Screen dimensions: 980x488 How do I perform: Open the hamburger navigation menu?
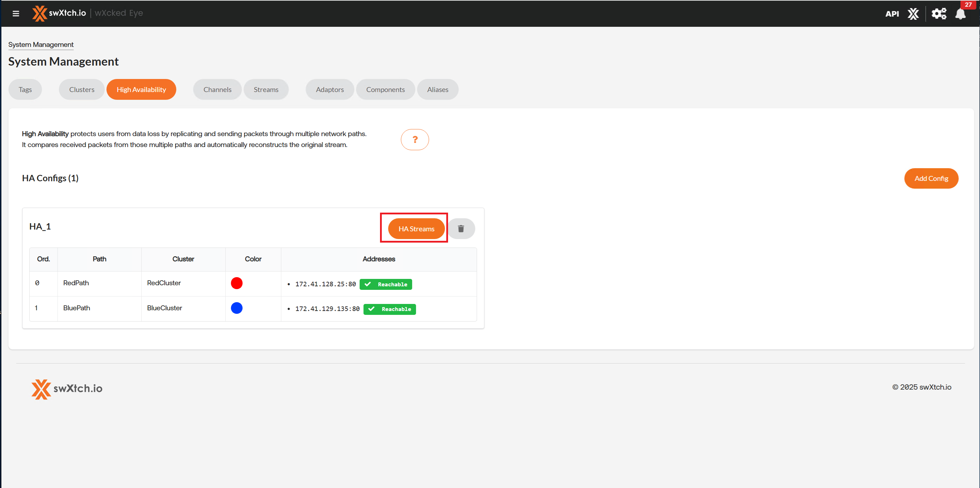16,14
